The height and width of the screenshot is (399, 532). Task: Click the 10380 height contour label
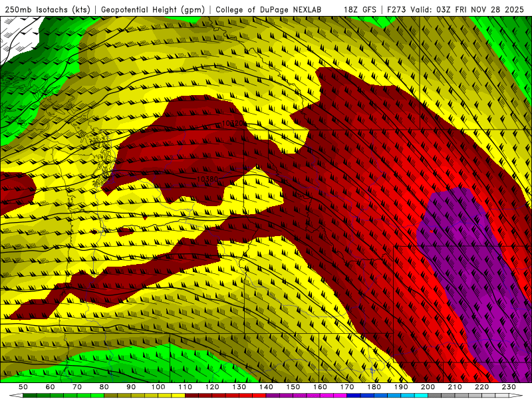[207, 178]
